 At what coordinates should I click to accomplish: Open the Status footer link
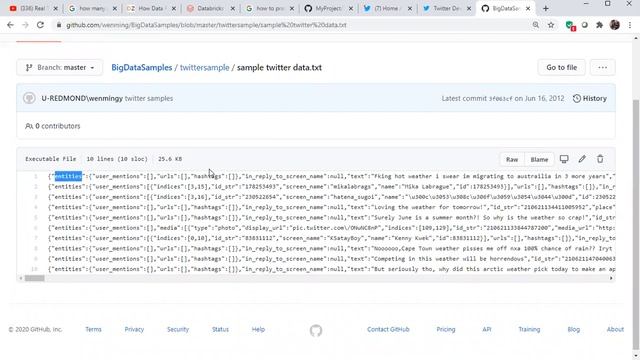(220, 329)
